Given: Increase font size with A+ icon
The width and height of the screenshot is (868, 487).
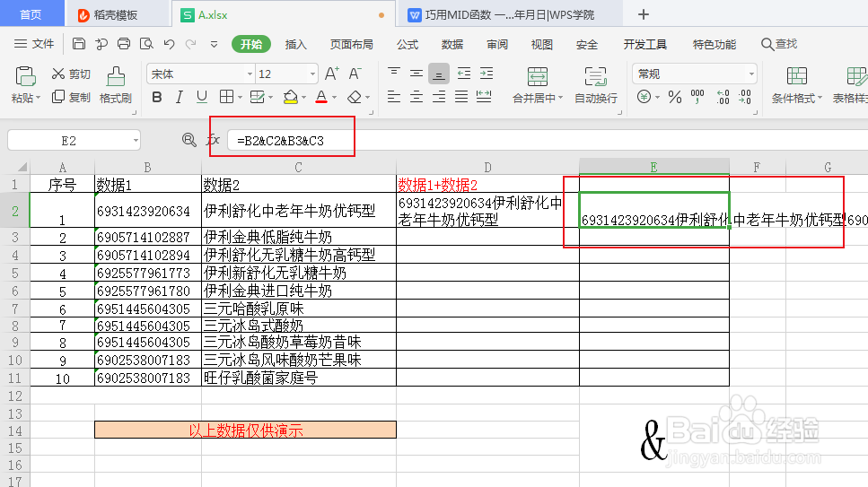Looking at the screenshot, I should pos(331,74).
